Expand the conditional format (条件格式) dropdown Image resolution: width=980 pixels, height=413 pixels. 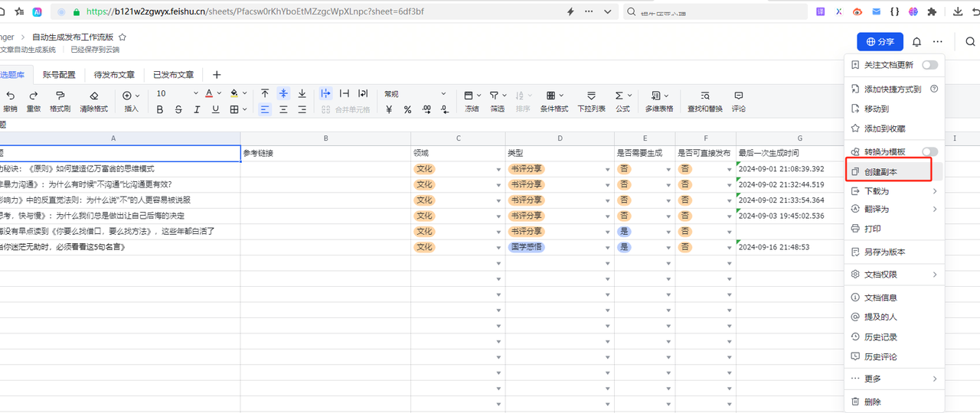tap(561, 96)
